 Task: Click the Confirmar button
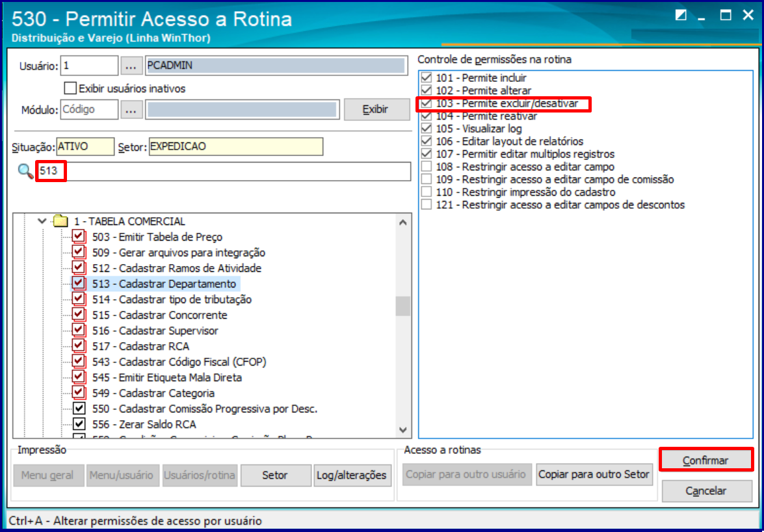click(x=705, y=460)
